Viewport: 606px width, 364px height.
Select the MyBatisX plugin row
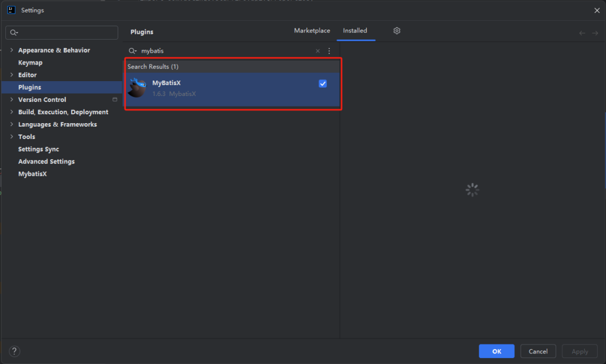click(x=233, y=89)
